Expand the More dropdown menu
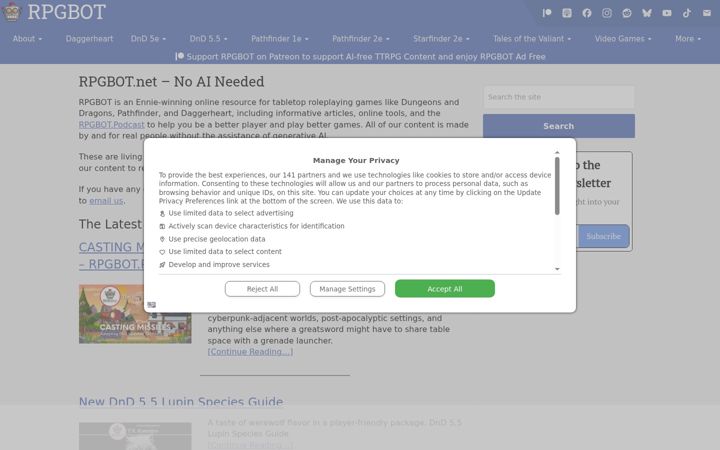Viewport: 720px width, 450px height. [688, 39]
